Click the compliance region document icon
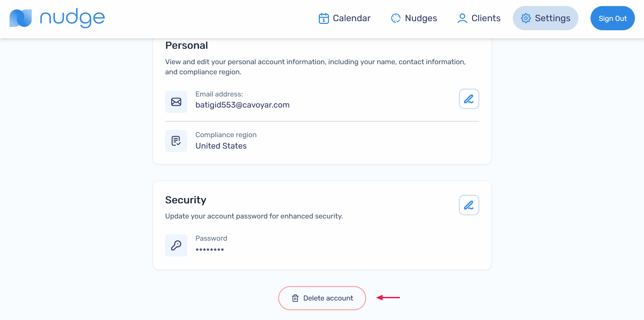Viewport: 644px width, 320px height. coord(176,141)
